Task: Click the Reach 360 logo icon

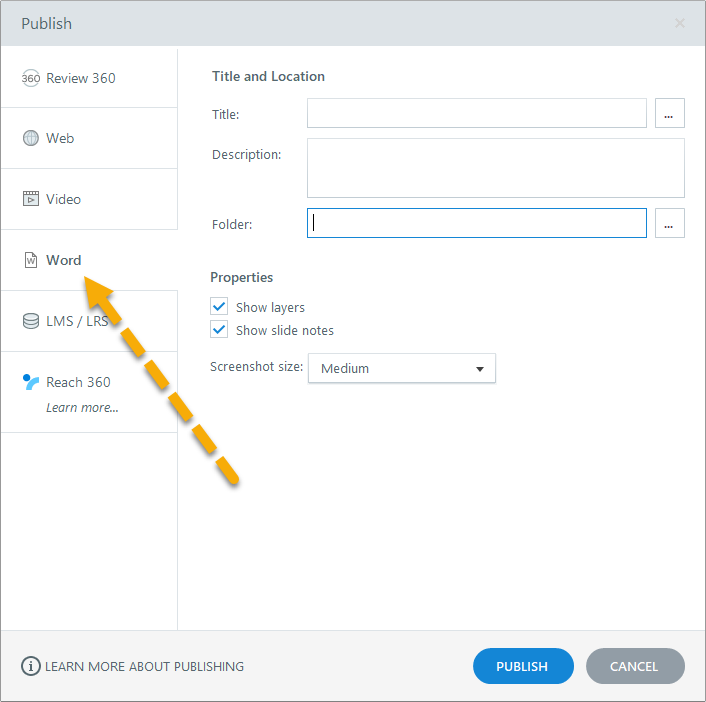Action: [31, 382]
